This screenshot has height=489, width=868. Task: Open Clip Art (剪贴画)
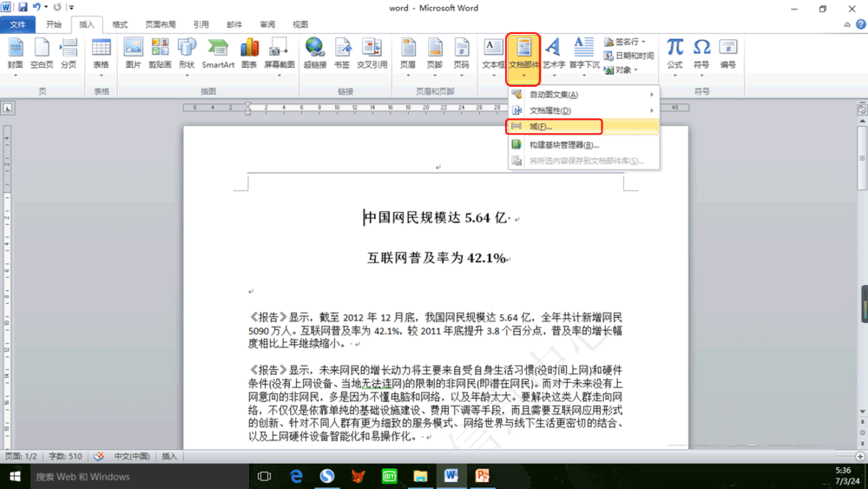160,54
